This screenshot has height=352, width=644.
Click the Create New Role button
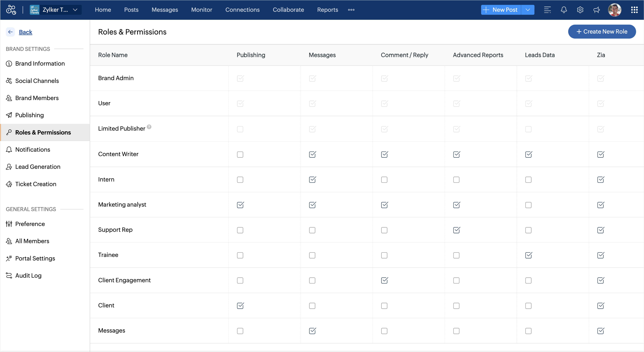click(x=602, y=31)
